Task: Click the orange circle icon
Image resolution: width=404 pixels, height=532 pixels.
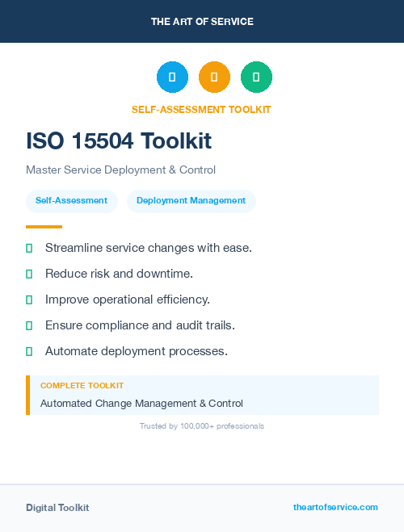Action: 215,77
